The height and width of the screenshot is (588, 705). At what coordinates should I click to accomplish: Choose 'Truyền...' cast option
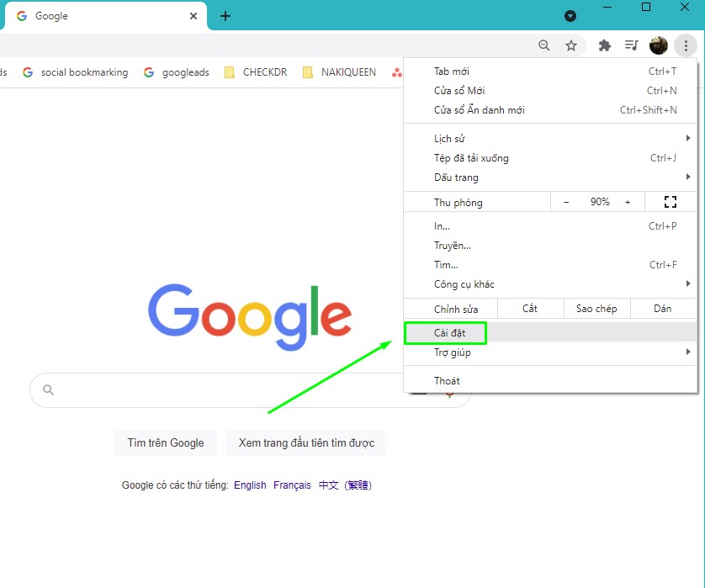[x=550, y=246]
